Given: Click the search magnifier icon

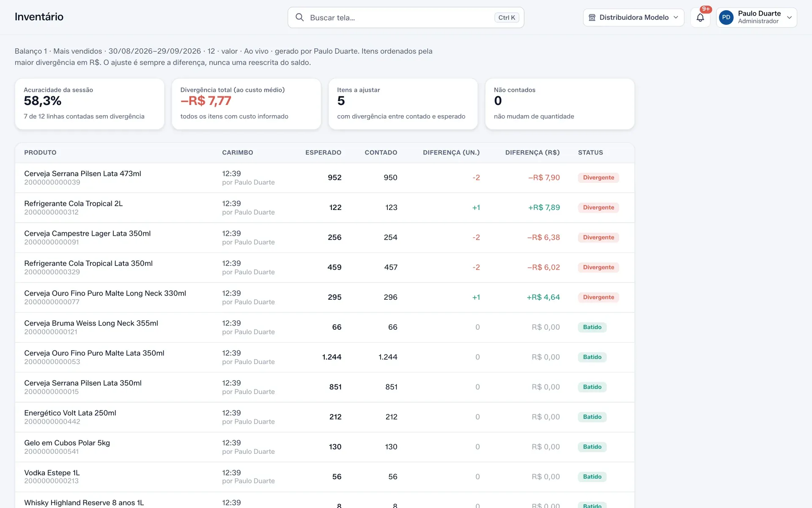Looking at the screenshot, I should point(299,17).
